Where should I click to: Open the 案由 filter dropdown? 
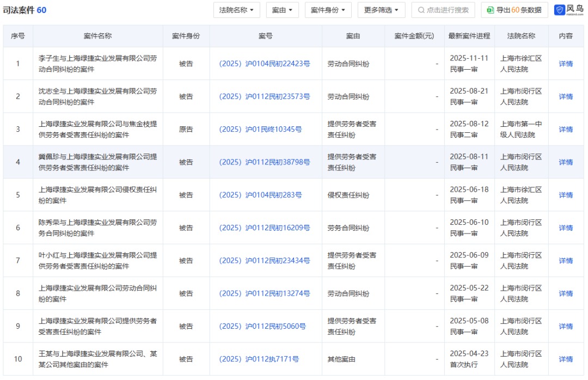(281, 10)
